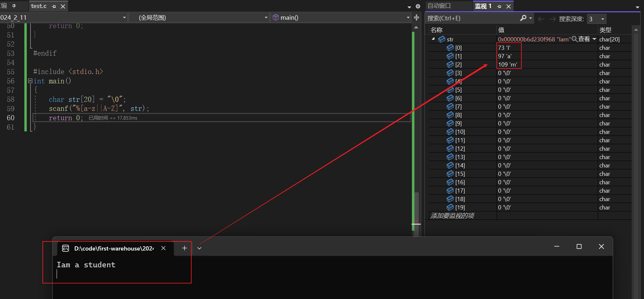Select watch element [12] icon
The width and height of the screenshot is (644, 299).
pyautogui.click(x=450, y=148)
